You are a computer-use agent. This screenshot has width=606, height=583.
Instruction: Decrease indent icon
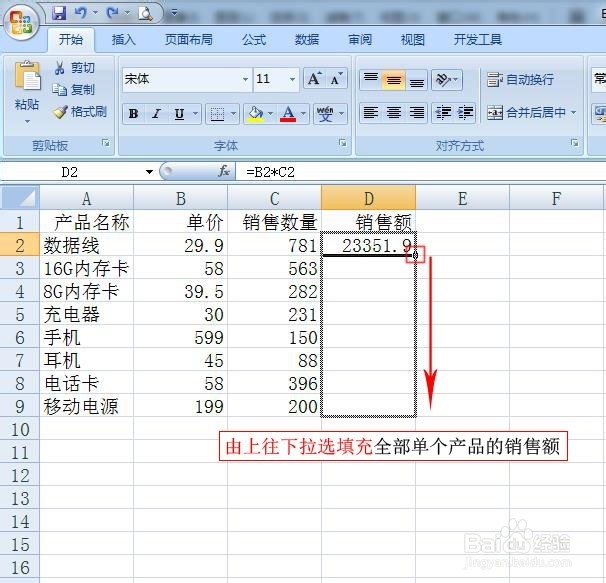[443, 113]
